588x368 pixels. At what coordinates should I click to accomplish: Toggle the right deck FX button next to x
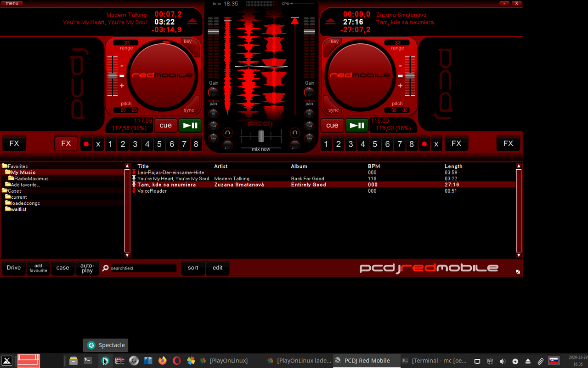(456, 144)
